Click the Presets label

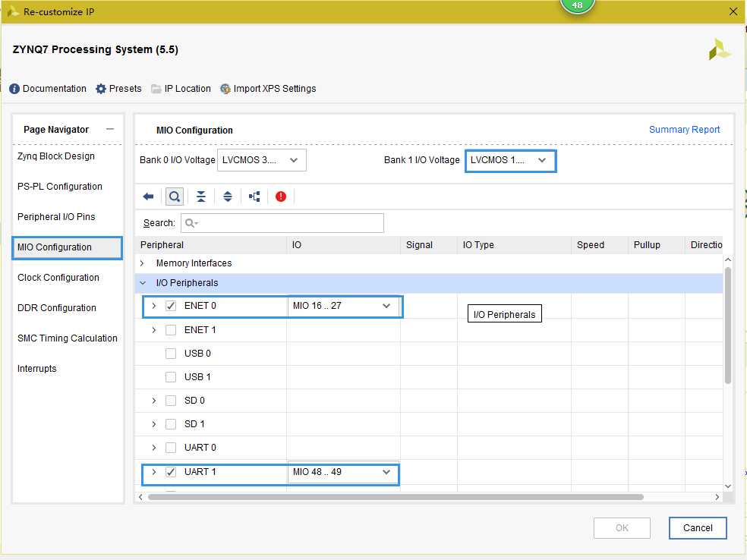125,89
